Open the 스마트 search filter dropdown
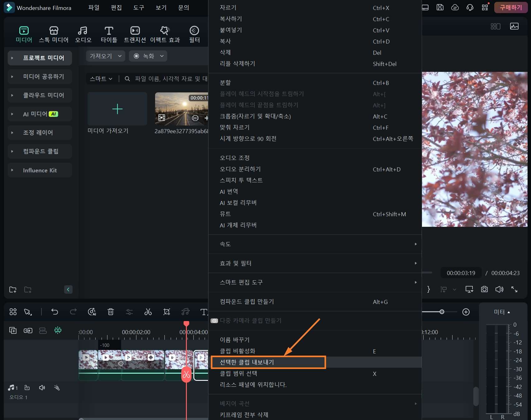The height and width of the screenshot is (420, 531). pyautogui.click(x=101, y=79)
